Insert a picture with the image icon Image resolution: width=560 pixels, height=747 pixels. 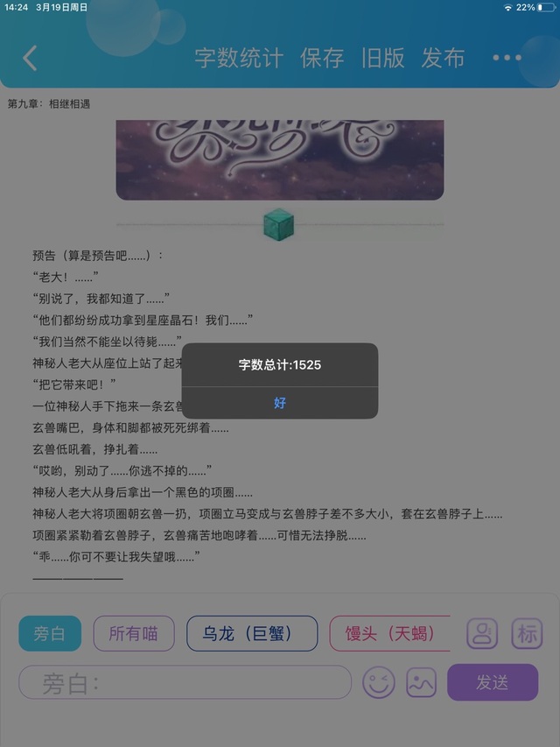pos(421,682)
